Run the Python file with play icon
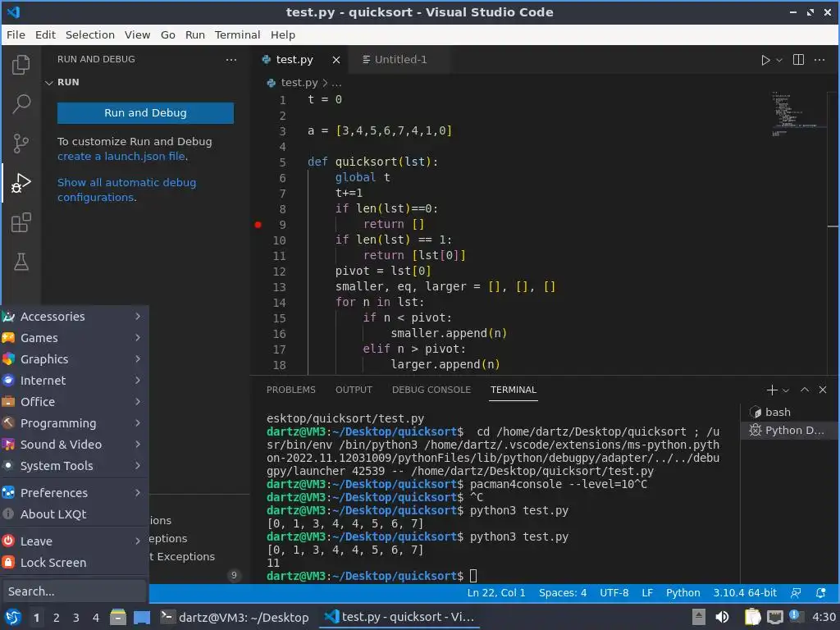Viewport: 840px width, 630px height. pos(765,60)
